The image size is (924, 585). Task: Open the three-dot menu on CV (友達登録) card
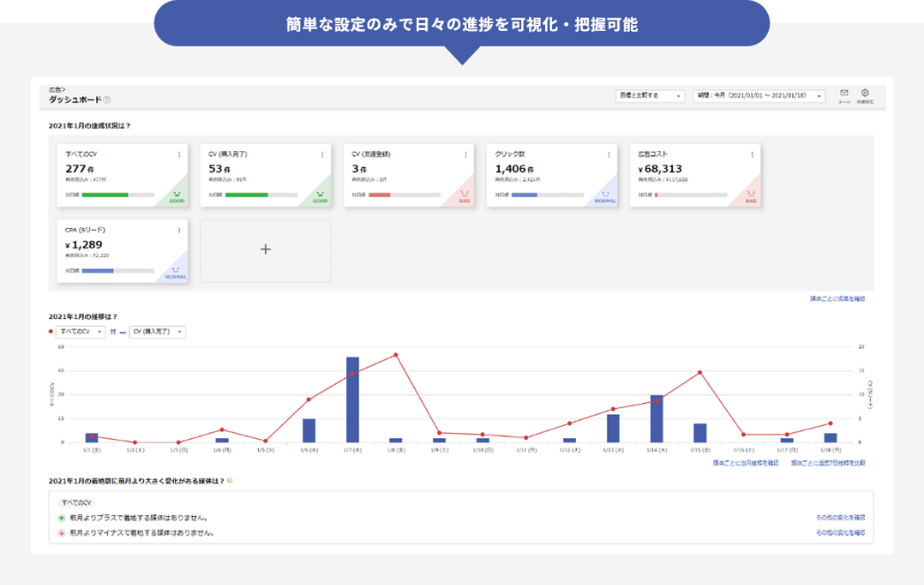466,155
